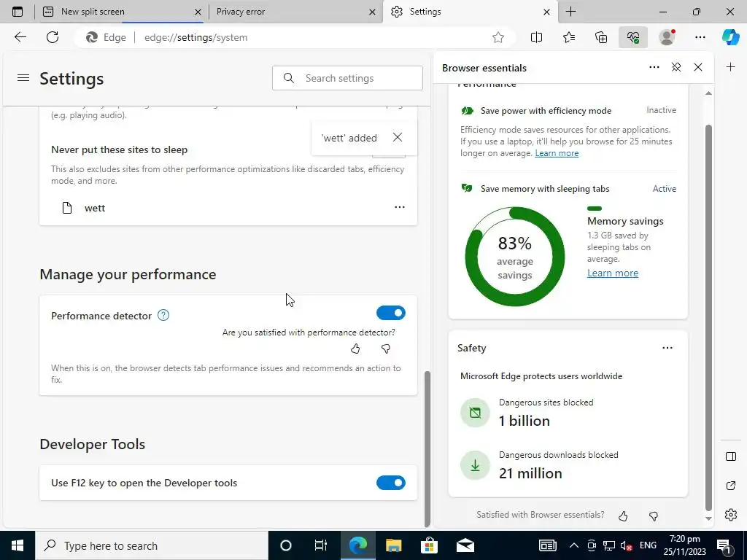
Task: Click the Dangerous downloads blocked icon
Action: (475, 465)
